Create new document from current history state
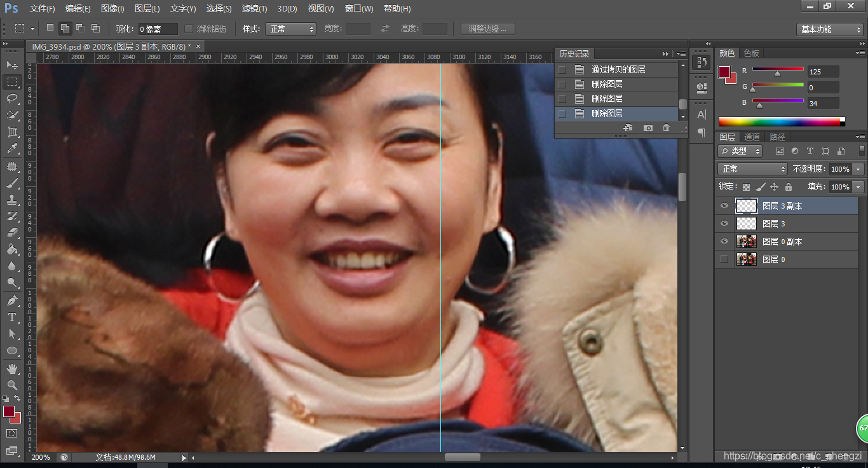This screenshot has width=868, height=468. coord(628,128)
